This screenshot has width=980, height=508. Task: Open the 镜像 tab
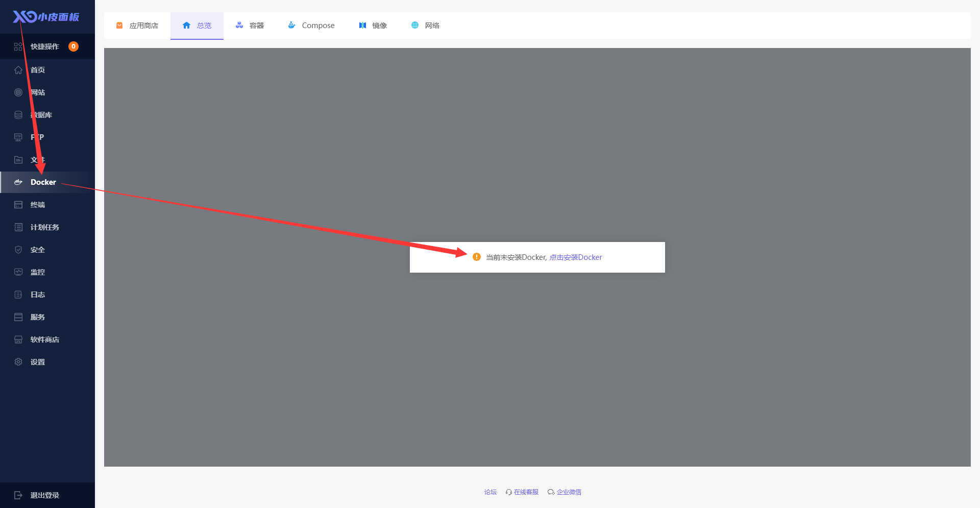coord(373,26)
